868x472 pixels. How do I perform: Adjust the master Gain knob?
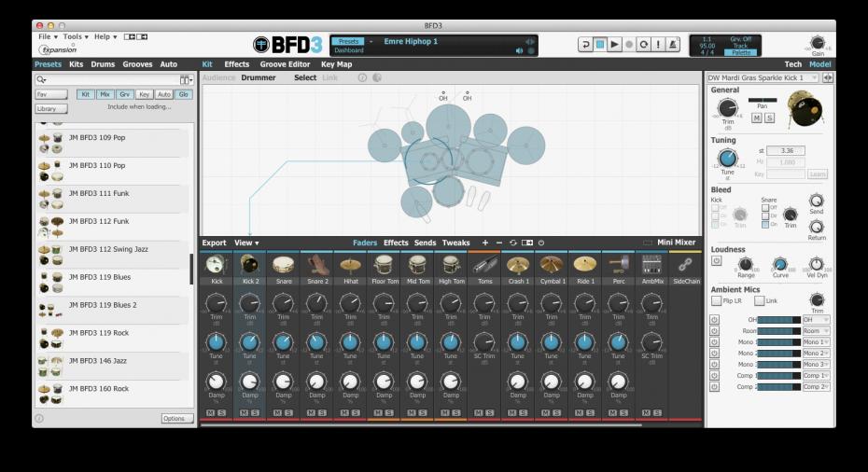(817, 42)
